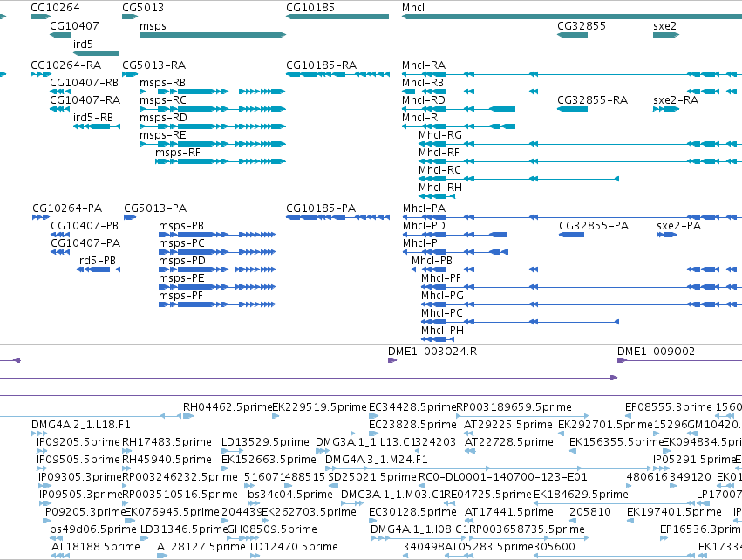Select the CG10185 gene feature bar
The height and width of the screenshot is (560, 742).
point(337,17)
